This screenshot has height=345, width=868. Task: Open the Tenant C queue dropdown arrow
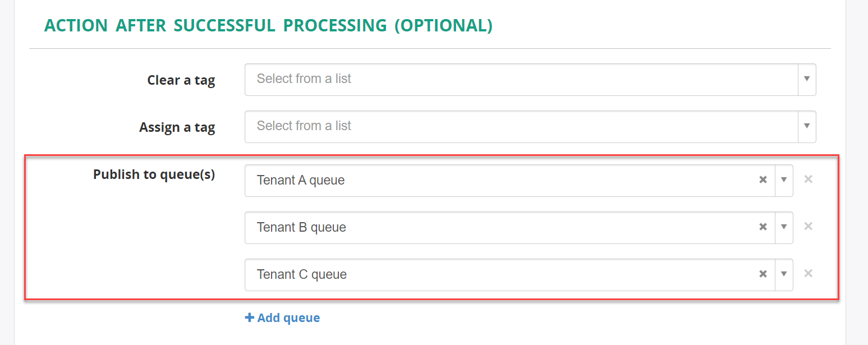click(784, 274)
